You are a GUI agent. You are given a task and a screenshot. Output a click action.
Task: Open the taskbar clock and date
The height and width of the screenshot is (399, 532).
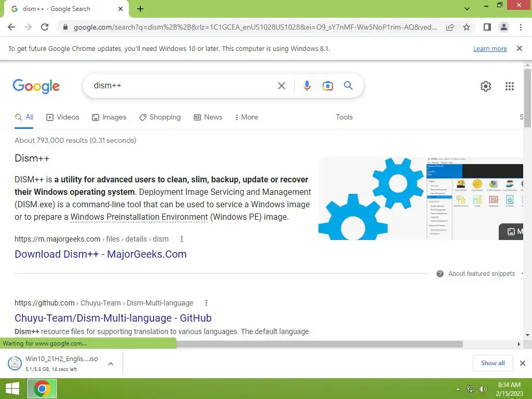coord(509,389)
